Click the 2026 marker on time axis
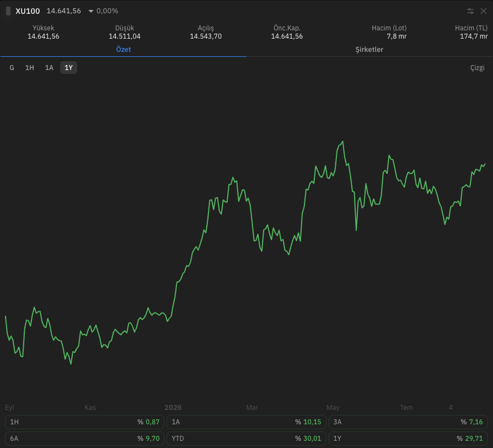 (x=173, y=407)
